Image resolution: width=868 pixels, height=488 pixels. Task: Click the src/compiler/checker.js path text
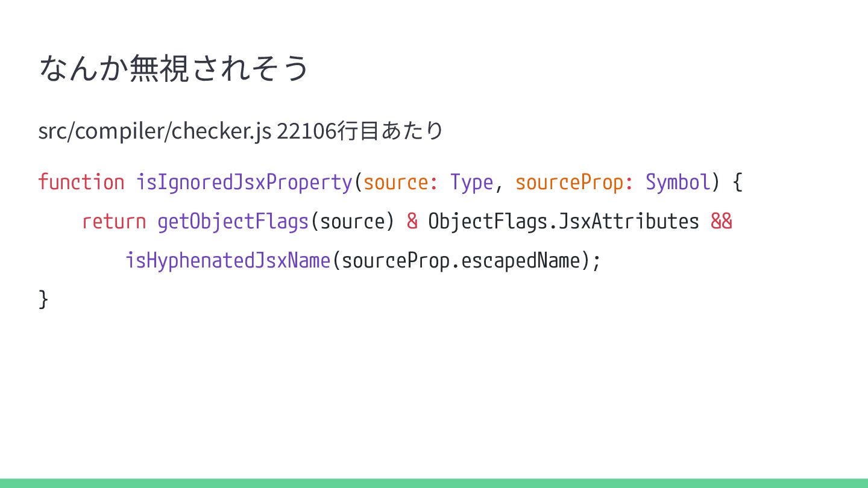(154, 130)
